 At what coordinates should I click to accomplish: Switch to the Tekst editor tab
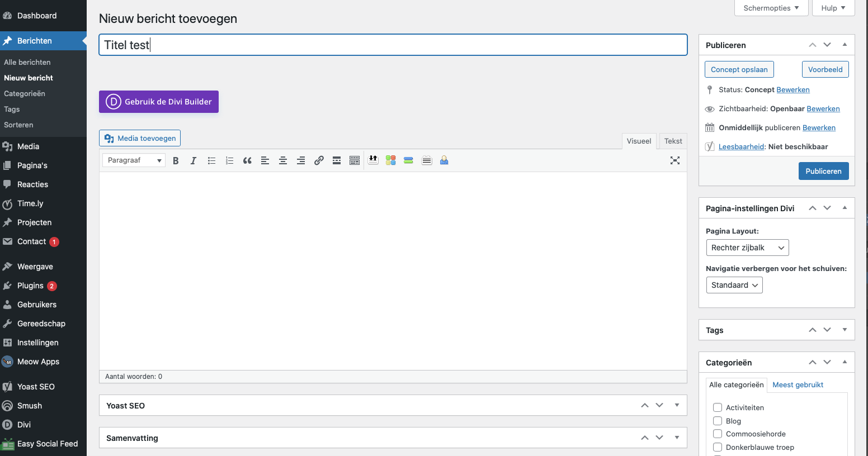pos(673,141)
